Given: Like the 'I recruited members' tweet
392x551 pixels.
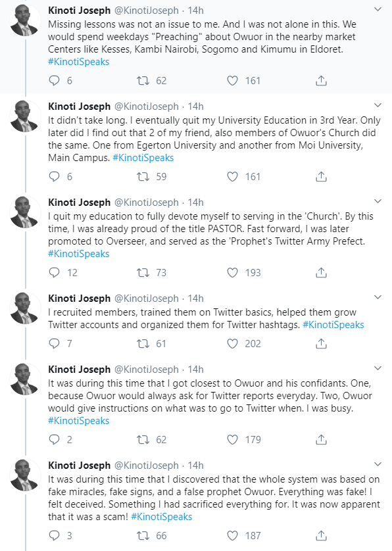Looking at the screenshot, I should coord(232,344).
